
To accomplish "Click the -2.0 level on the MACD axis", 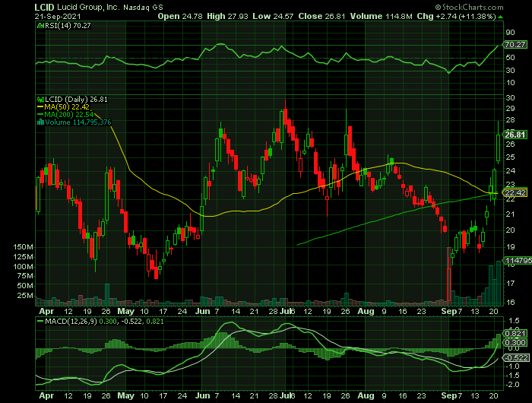I will [x=512, y=385].
